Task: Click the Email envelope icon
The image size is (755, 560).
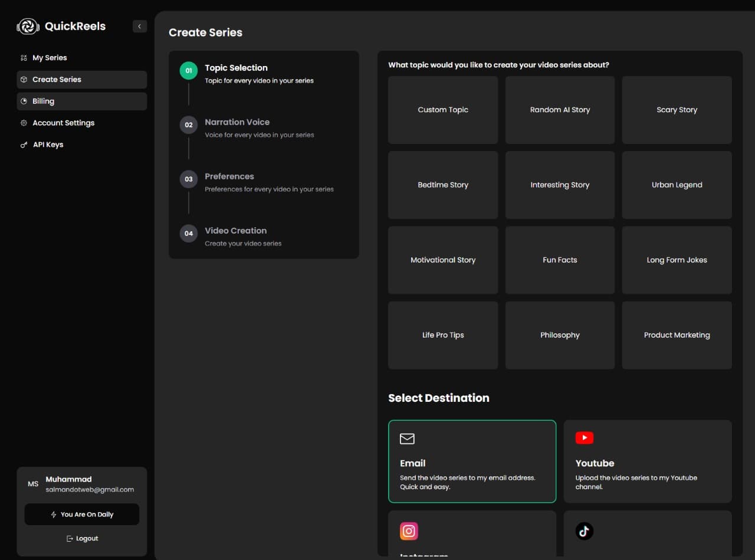Action: point(407,438)
